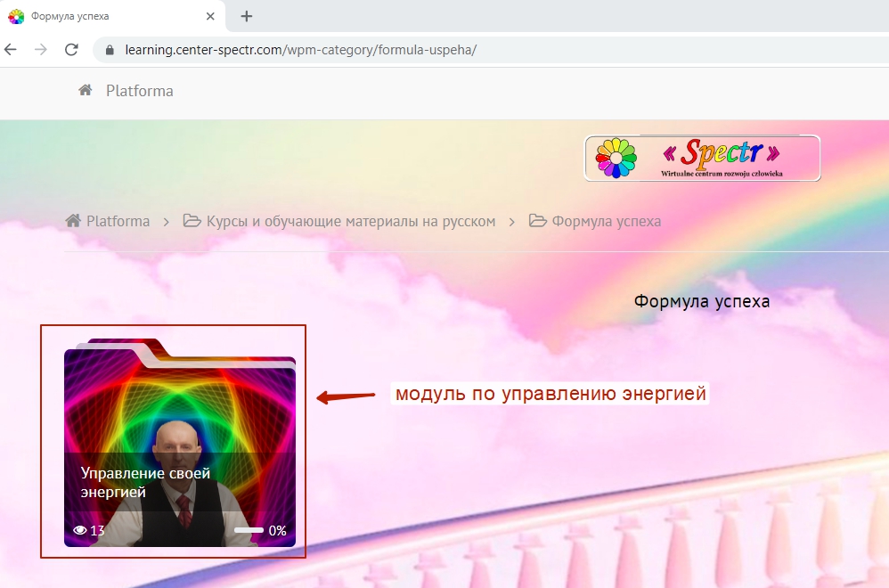Click folder icon before Формула успеха breadcrumb
Screen dimensions: 889x588
[x=537, y=221]
